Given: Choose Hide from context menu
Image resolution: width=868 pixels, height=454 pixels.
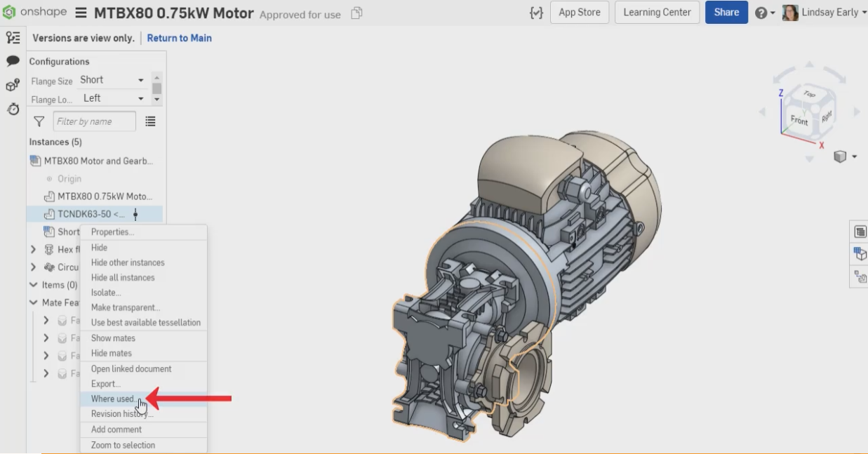Looking at the screenshot, I should coord(144,248).
